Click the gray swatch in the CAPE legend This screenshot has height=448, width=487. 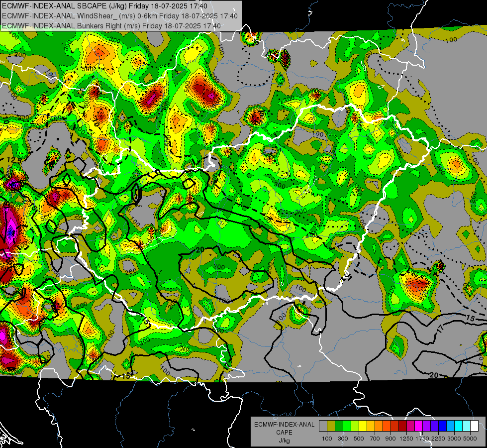point(323,426)
